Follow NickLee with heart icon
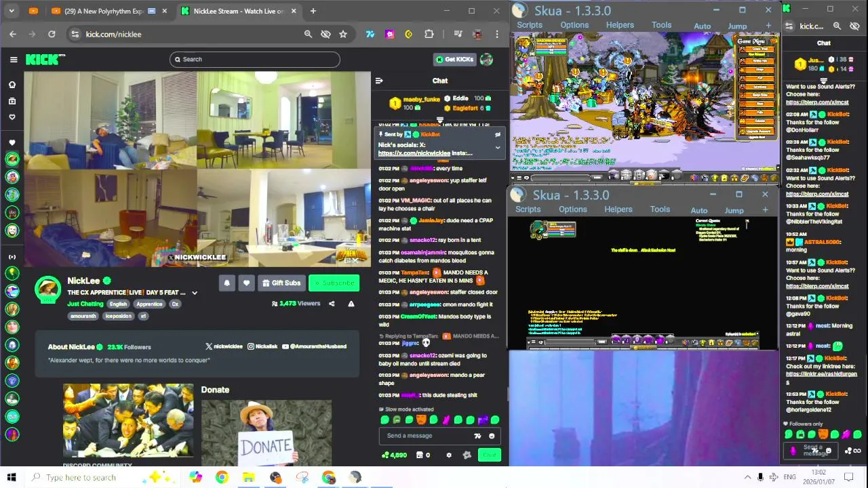The height and width of the screenshot is (488, 868). tap(246, 283)
